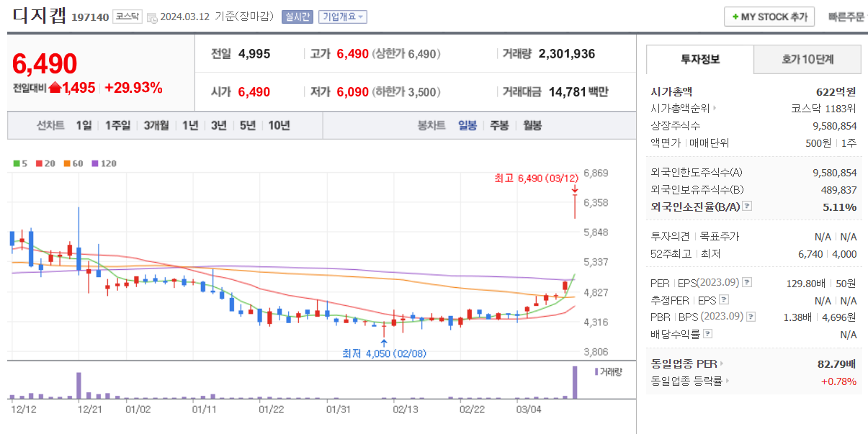Screen dimensions: 868x434
Task: Click the current price 6,490 headline
Action: [45, 64]
